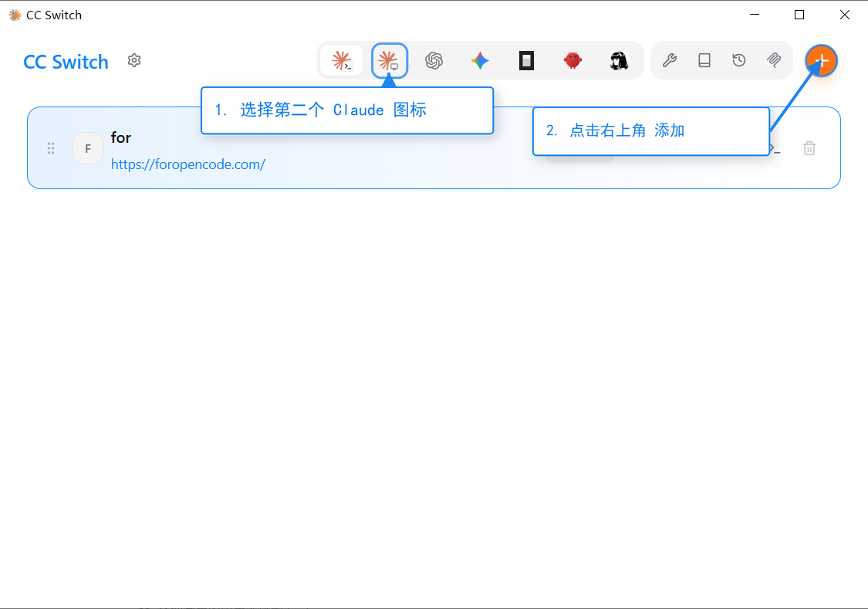The height and width of the screenshot is (609, 868).
Task: Open the history clock icon
Action: click(739, 60)
